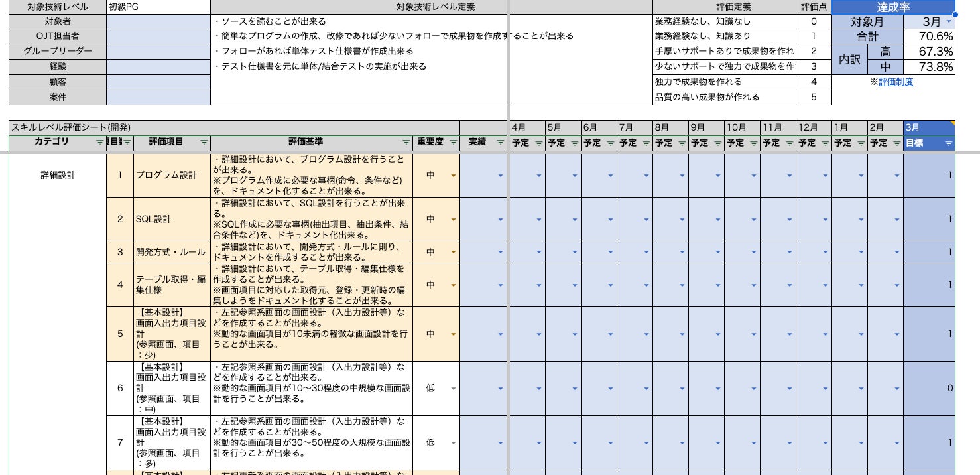Click the 達成率 header cell

click(x=893, y=7)
